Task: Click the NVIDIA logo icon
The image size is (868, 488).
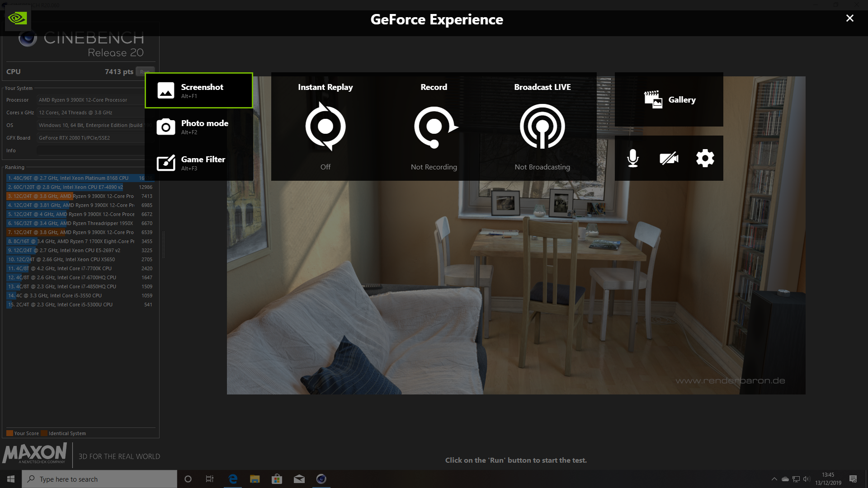Action: [18, 18]
